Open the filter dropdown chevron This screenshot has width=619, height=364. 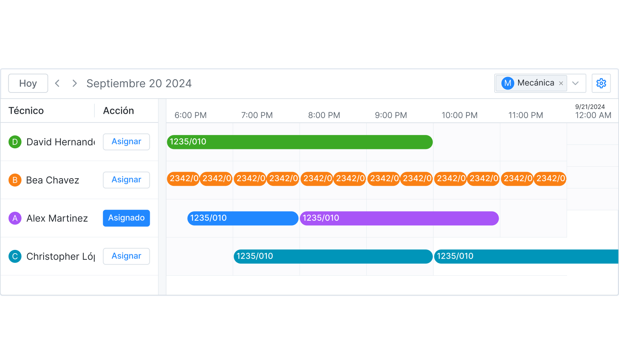pyautogui.click(x=575, y=83)
